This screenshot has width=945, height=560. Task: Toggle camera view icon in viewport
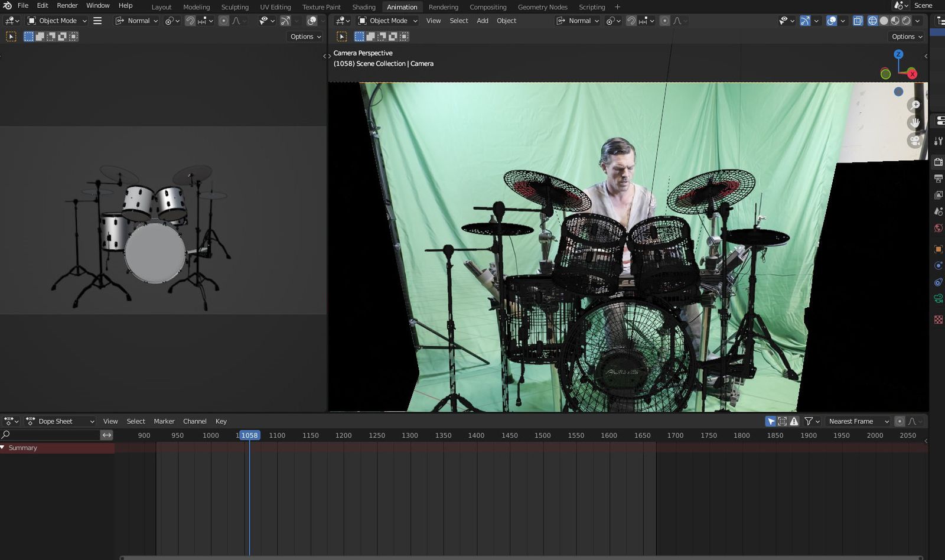pyautogui.click(x=915, y=141)
